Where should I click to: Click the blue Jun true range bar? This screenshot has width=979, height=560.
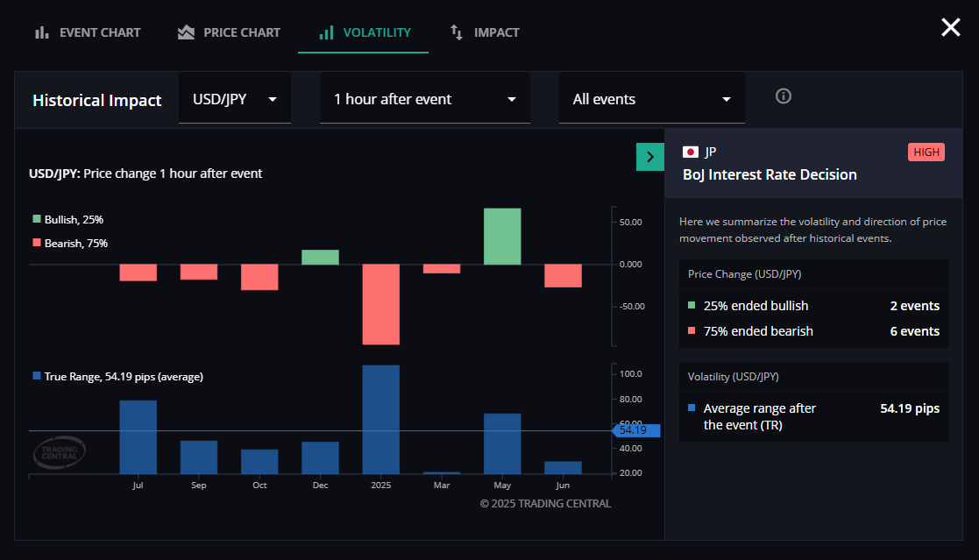(x=563, y=468)
